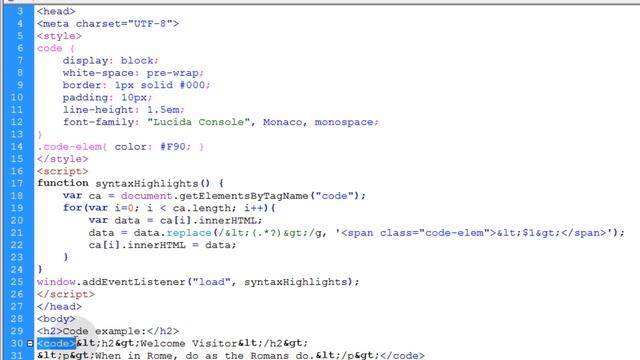Click line number 6 in the gutter
The height and width of the screenshot is (360, 640).
(x=20, y=48)
